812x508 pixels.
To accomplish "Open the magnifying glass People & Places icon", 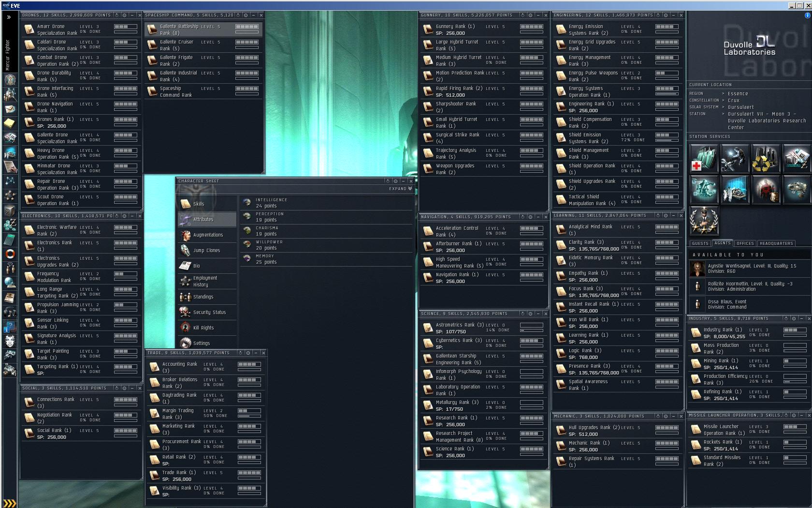I will click(10, 94).
